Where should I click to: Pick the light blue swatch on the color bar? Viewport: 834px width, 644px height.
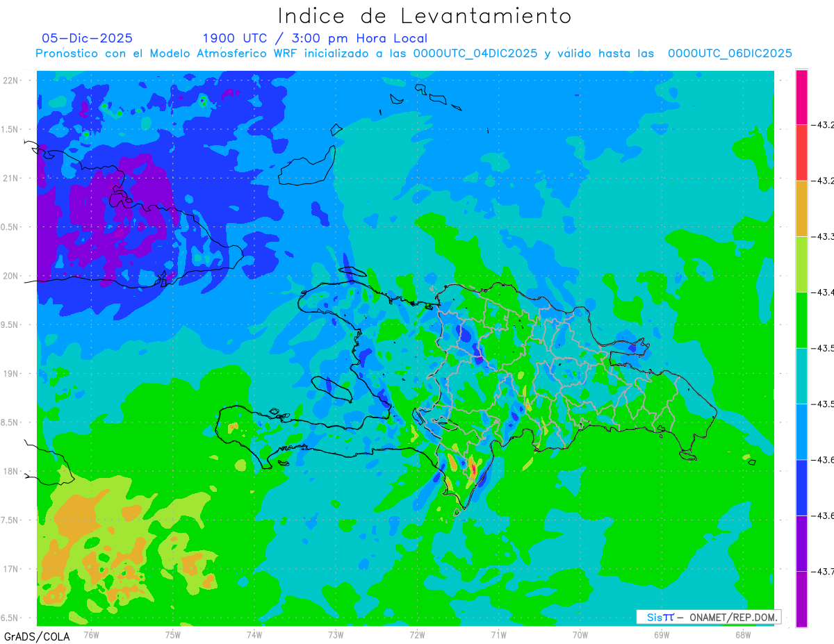click(x=801, y=432)
